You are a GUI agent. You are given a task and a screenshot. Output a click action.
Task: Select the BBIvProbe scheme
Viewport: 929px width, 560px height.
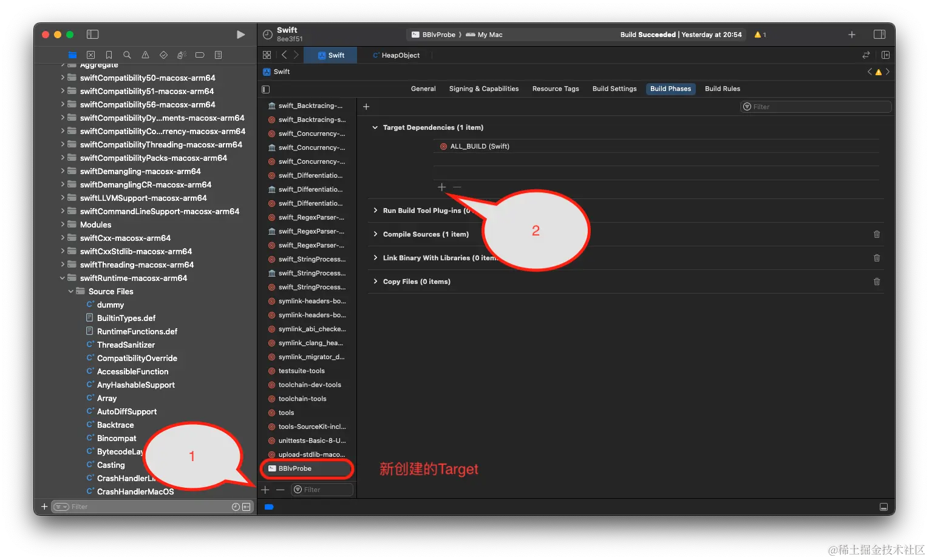(434, 35)
